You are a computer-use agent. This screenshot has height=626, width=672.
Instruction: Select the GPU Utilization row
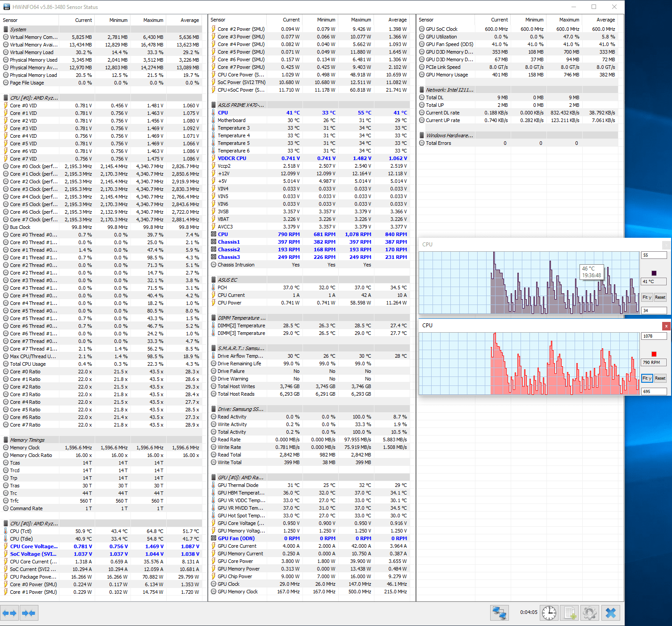coord(518,37)
